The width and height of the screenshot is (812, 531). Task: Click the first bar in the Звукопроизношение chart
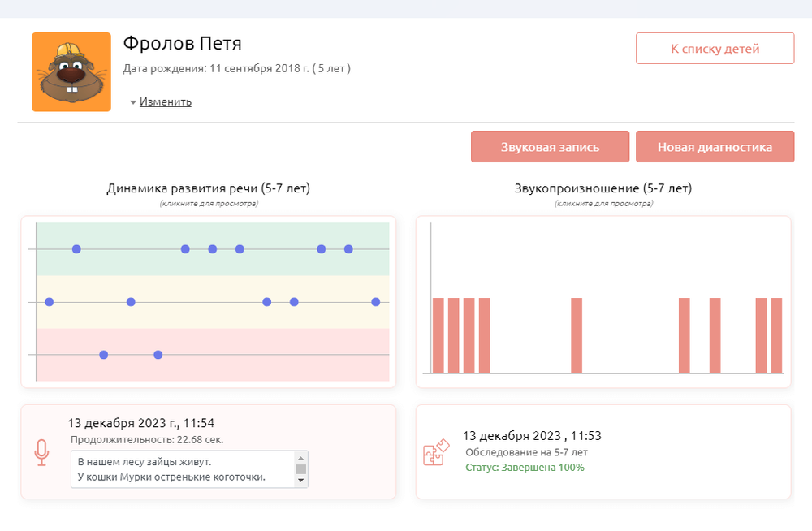click(x=438, y=336)
